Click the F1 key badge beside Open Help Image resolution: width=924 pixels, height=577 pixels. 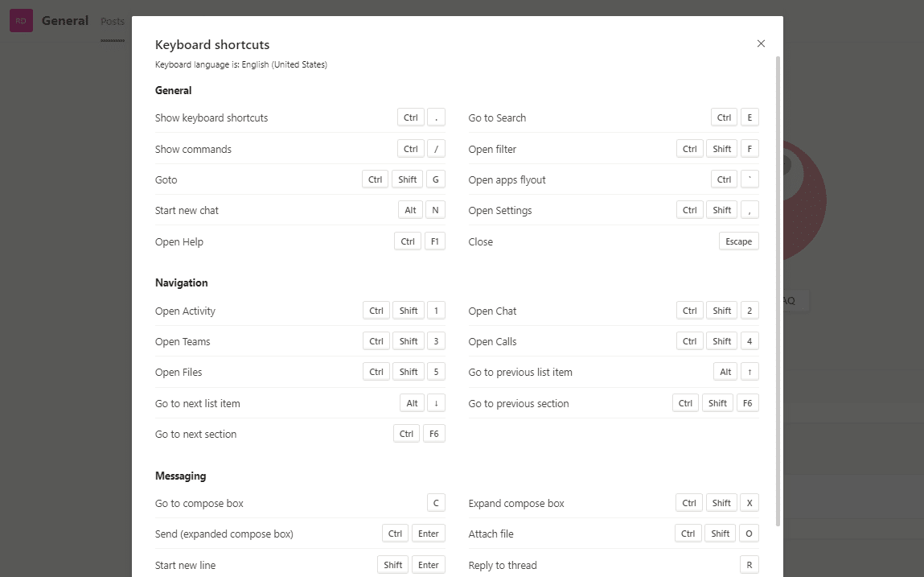point(434,241)
